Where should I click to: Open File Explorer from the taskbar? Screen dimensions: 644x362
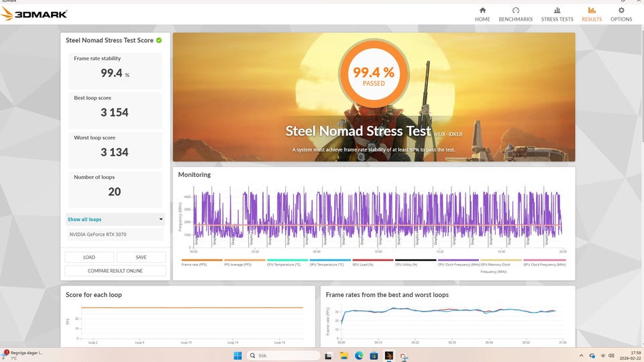(343, 355)
